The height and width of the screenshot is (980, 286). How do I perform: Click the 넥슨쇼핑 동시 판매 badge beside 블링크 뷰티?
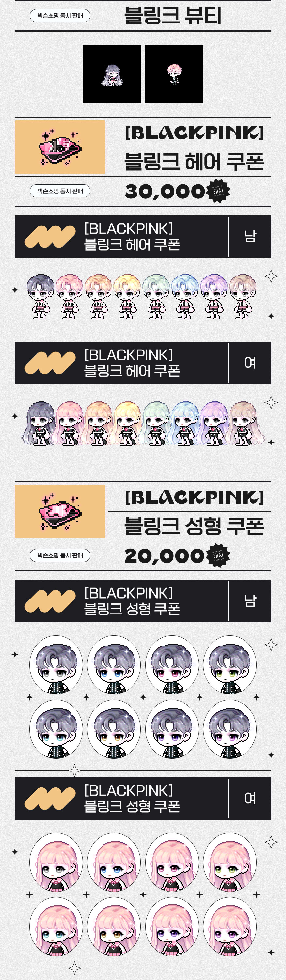click(60, 16)
